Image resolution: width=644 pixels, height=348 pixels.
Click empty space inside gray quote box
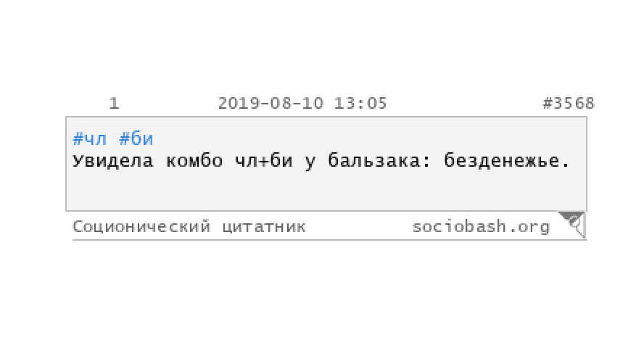pos(326,190)
